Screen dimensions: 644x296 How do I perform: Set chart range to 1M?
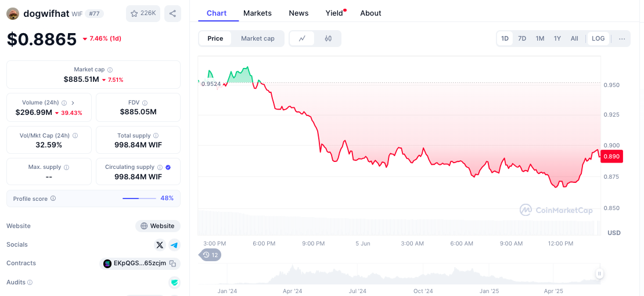pyautogui.click(x=539, y=38)
